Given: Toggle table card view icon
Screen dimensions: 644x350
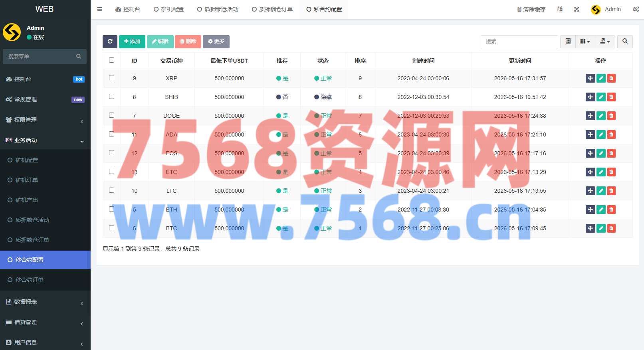Looking at the screenshot, I should click(568, 42).
